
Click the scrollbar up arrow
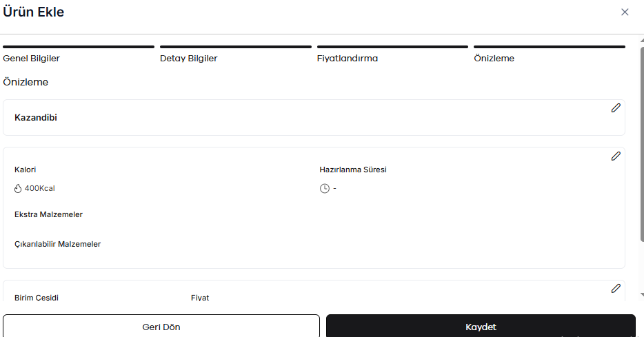coord(642,40)
